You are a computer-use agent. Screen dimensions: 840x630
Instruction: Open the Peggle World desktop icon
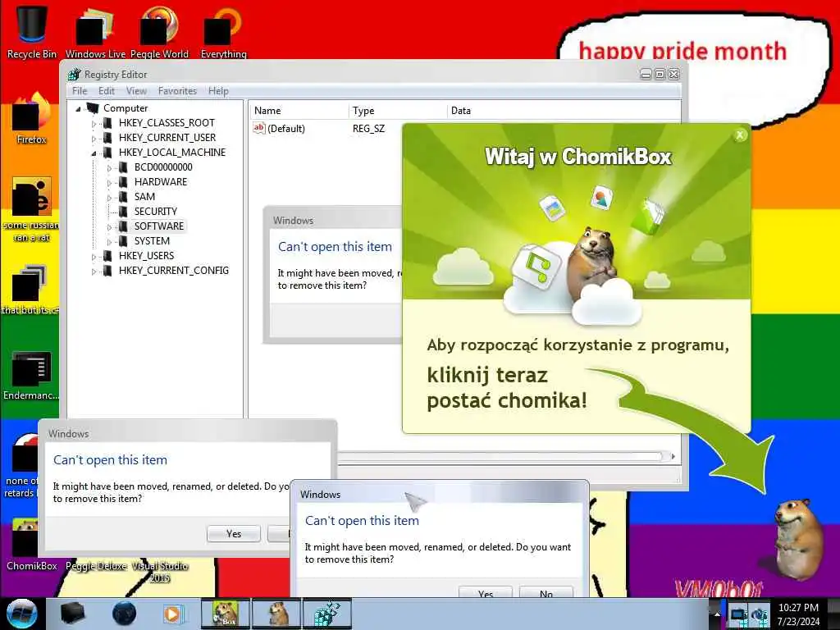(x=159, y=31)
